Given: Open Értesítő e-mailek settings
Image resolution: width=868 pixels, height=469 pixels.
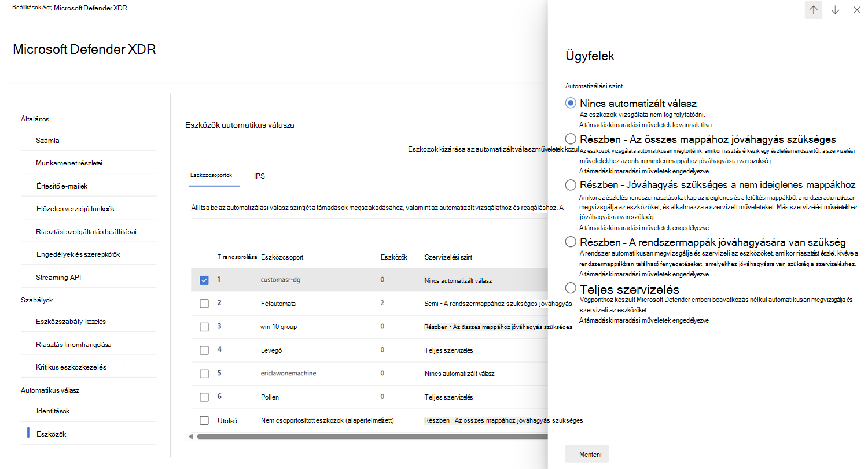Looking at the screenshot, I should pos(61,186).
